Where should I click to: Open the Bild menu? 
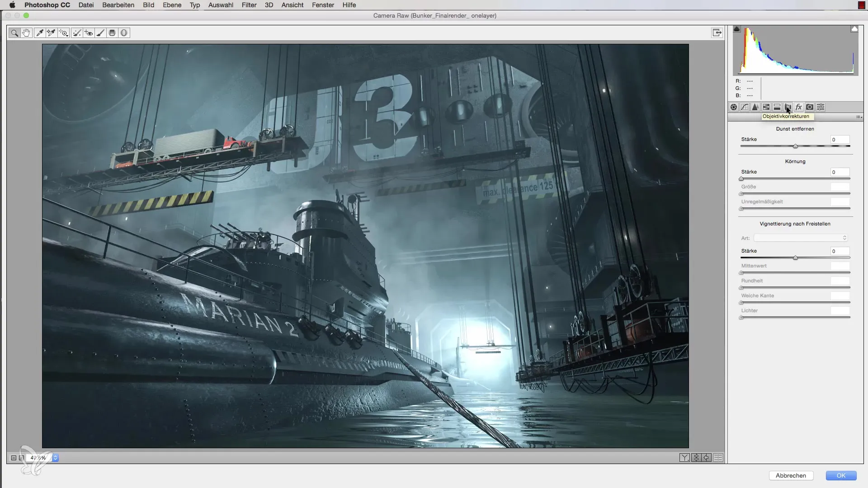[x=148, y=5]
